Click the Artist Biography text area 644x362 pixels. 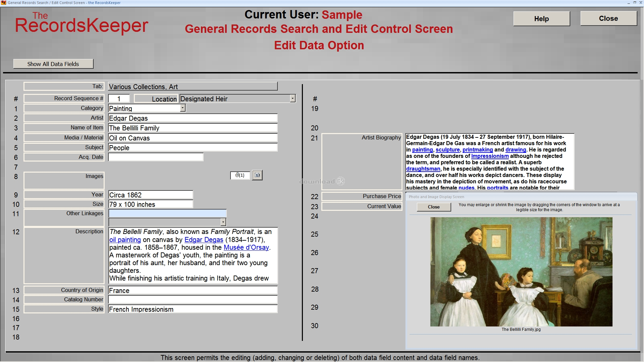(x=490, y=162)
